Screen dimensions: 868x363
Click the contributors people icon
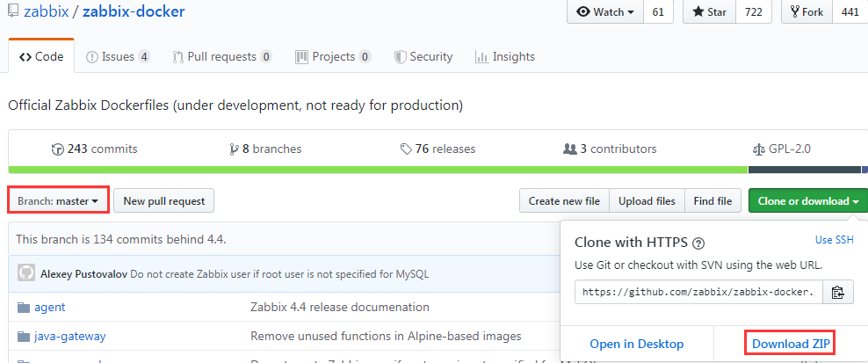[x=569, y=149]
